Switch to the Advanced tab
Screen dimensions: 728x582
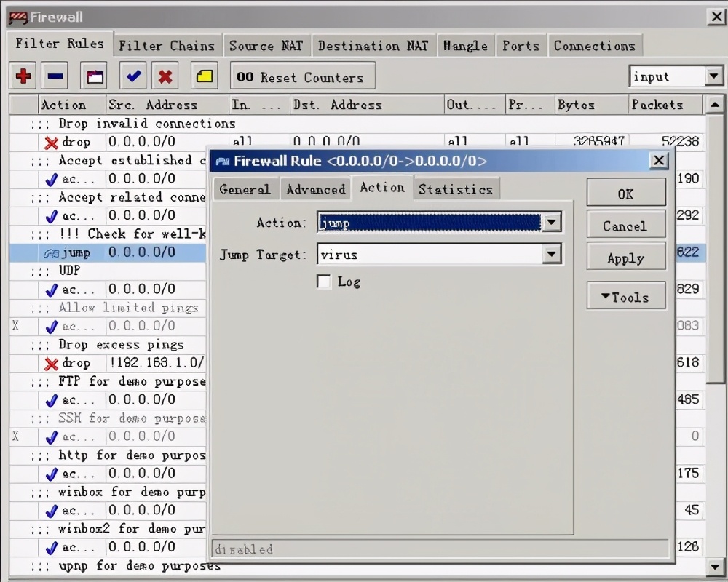tap(315, 189)
